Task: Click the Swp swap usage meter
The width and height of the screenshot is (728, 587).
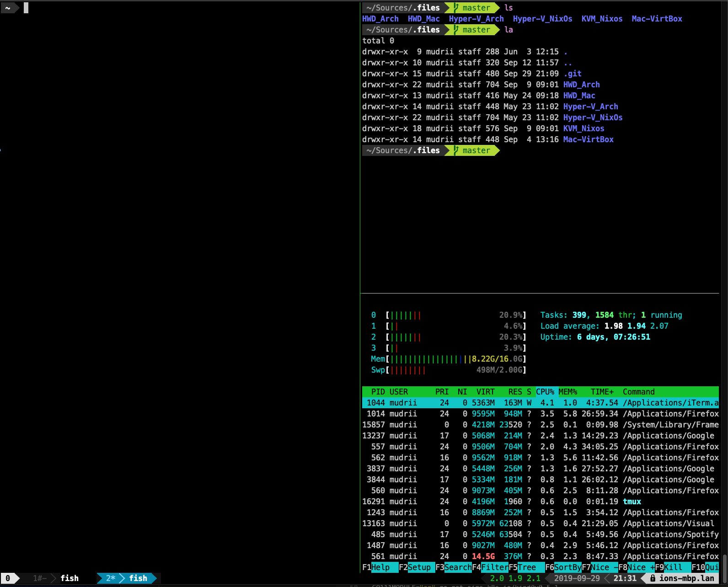Action: [448, 370]
